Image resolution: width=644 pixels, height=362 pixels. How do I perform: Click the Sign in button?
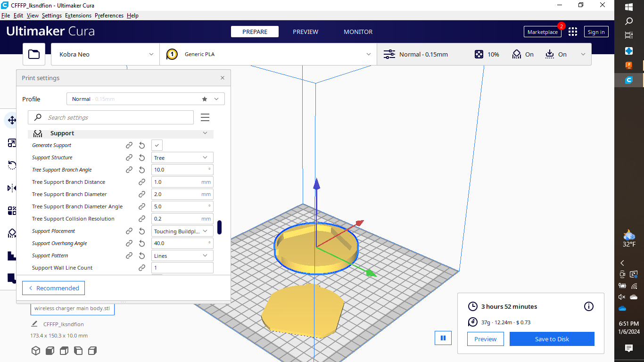click(596, 32)
